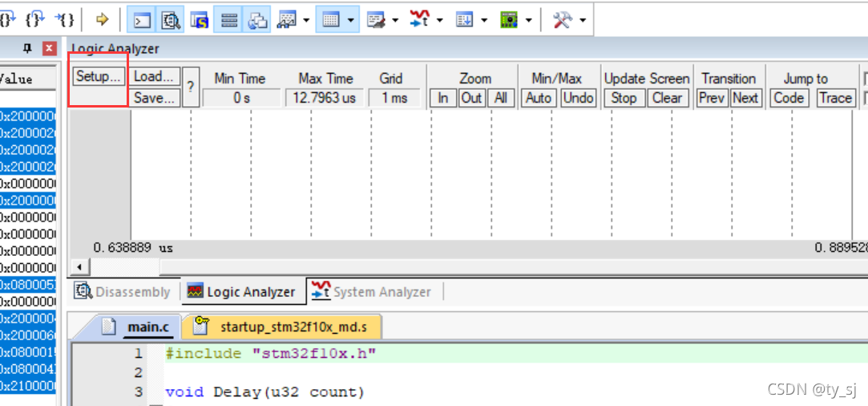The image size is (868, 406).
Task: Jump to Next transition
Action: (745, 98)
